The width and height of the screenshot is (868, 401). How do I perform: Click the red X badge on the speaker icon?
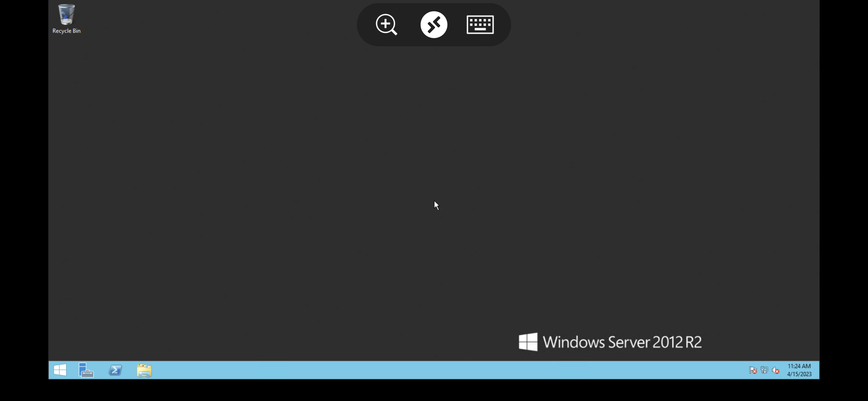coord(777,372)
